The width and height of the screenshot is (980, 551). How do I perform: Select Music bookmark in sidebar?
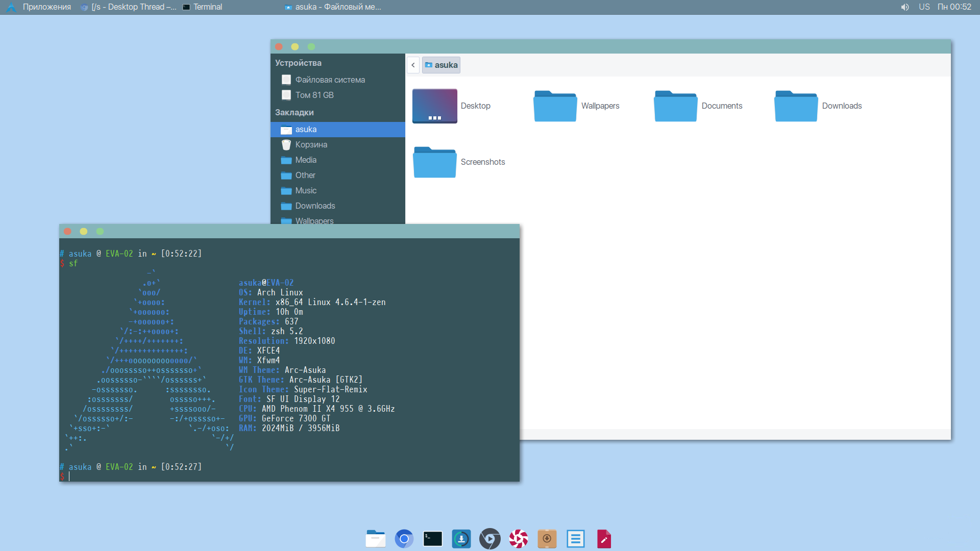[x=306, y=191]
